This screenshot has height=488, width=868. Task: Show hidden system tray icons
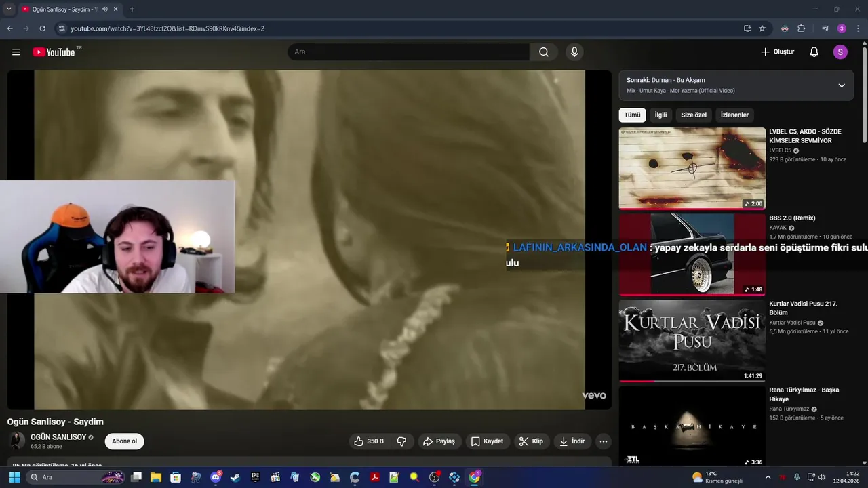coord(768,477)
